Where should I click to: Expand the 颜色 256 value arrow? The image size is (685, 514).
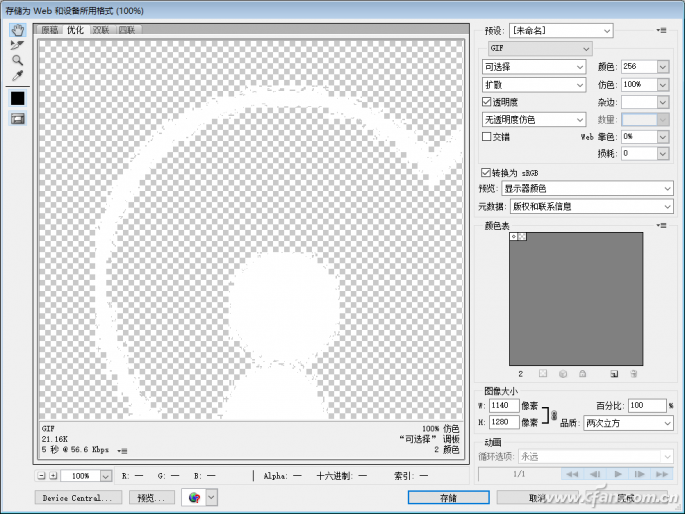tap(663, 67)
